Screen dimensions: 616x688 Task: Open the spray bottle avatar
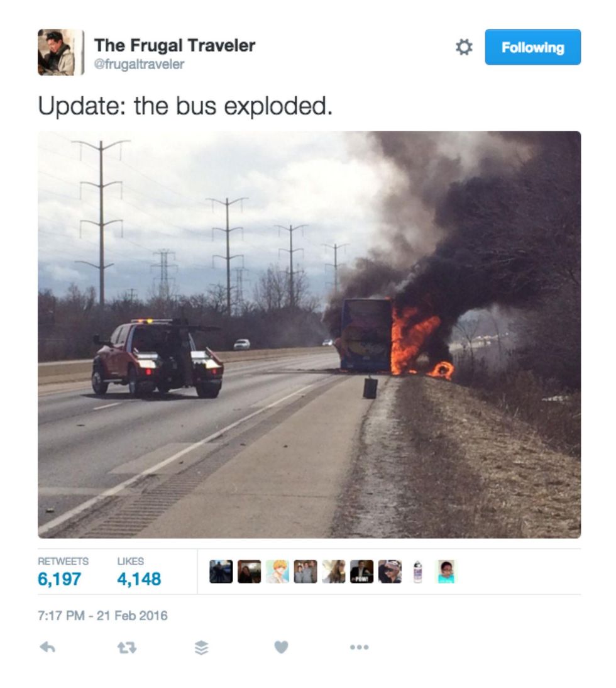point(418,572)
